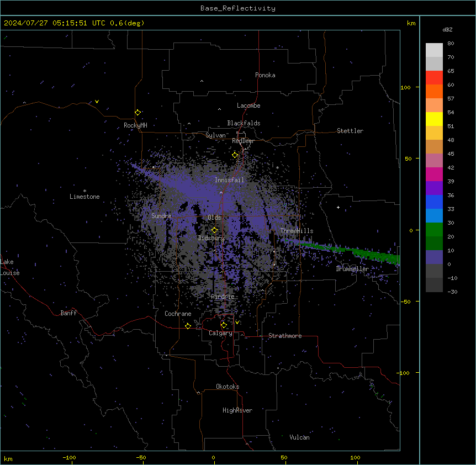Click the Ponoka city label
Viewport: 476px width, 465px height.
click(x=265, y=75)
